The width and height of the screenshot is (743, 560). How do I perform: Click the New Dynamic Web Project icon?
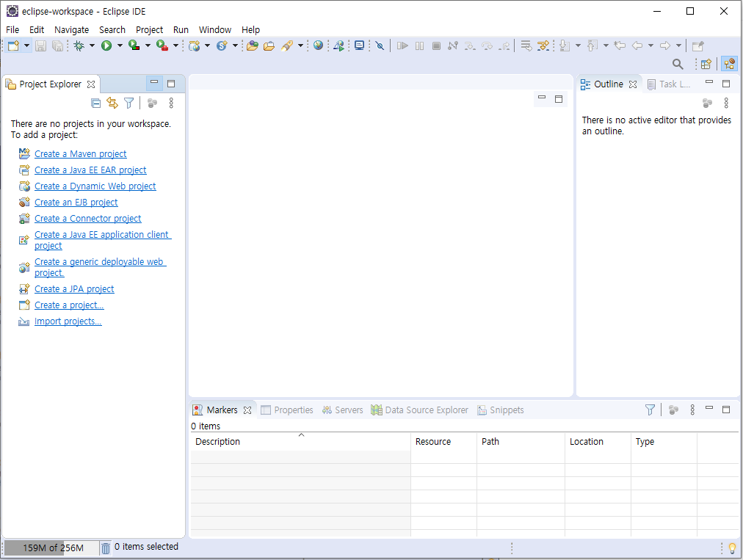(195, 46)
